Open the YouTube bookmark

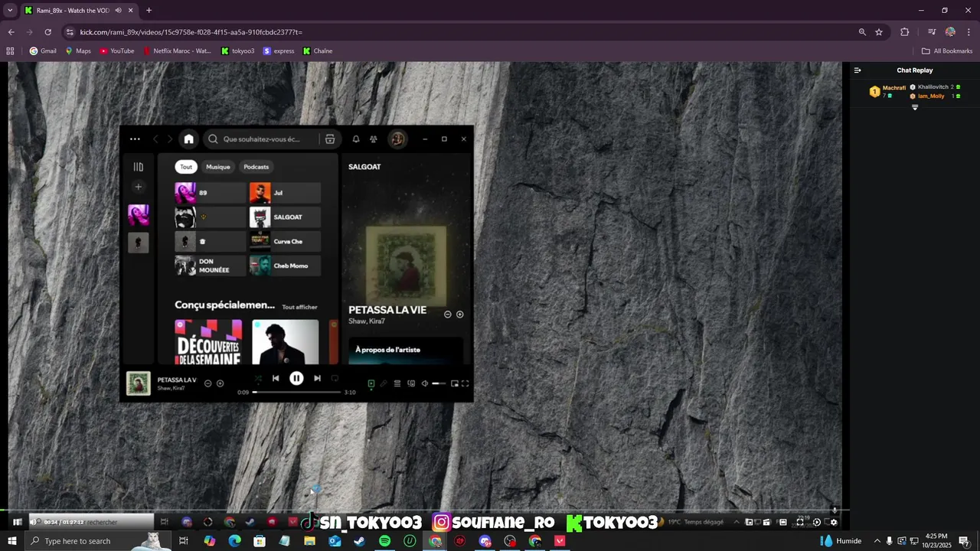116,51
